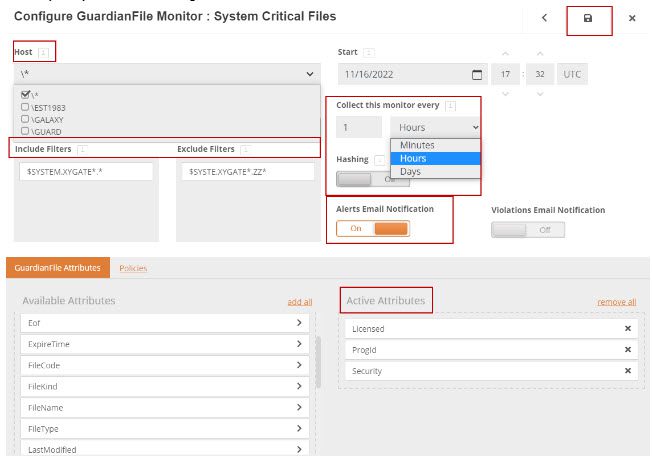
Task: Click the minute field showing 32
Action: point(540,74)
